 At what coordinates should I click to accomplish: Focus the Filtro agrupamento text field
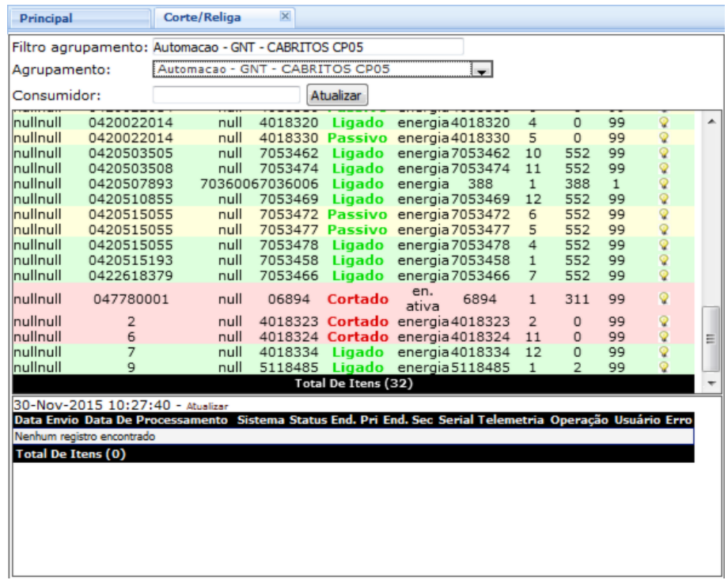click(307, 47)
